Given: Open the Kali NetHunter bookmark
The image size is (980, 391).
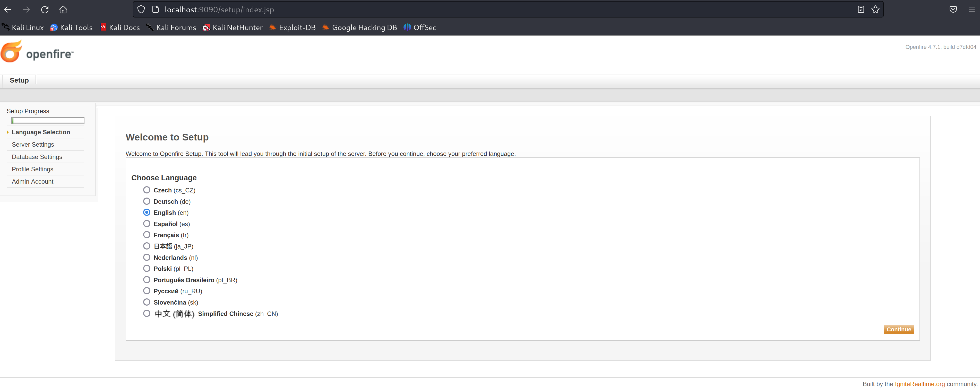Looking at the screenshot, I should point(233,27).
